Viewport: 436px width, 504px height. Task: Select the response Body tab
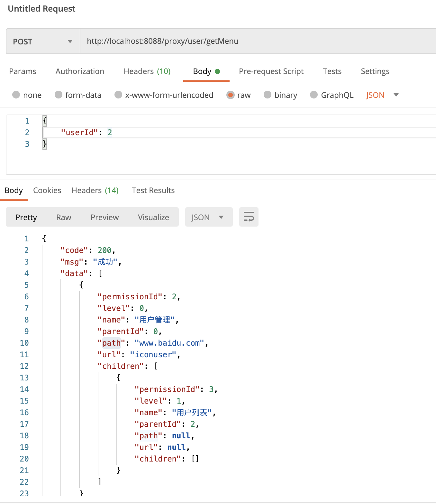coord(14,190)
